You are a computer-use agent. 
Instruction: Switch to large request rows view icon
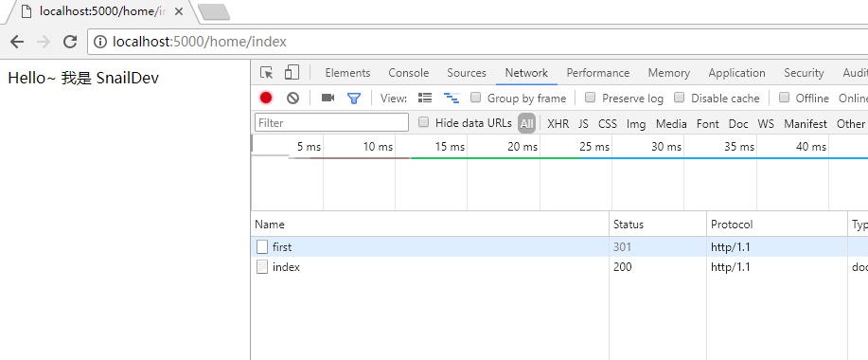(425, 98)
